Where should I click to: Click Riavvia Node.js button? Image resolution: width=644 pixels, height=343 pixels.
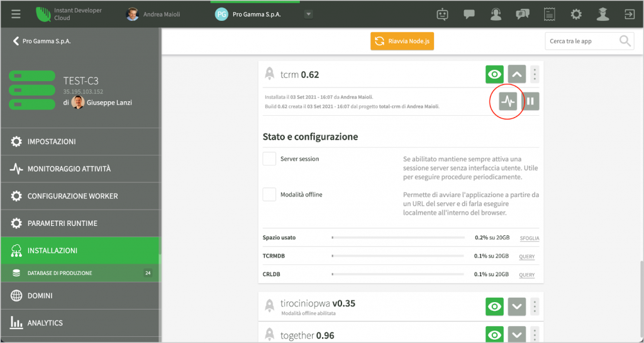[x=402, y=42]
